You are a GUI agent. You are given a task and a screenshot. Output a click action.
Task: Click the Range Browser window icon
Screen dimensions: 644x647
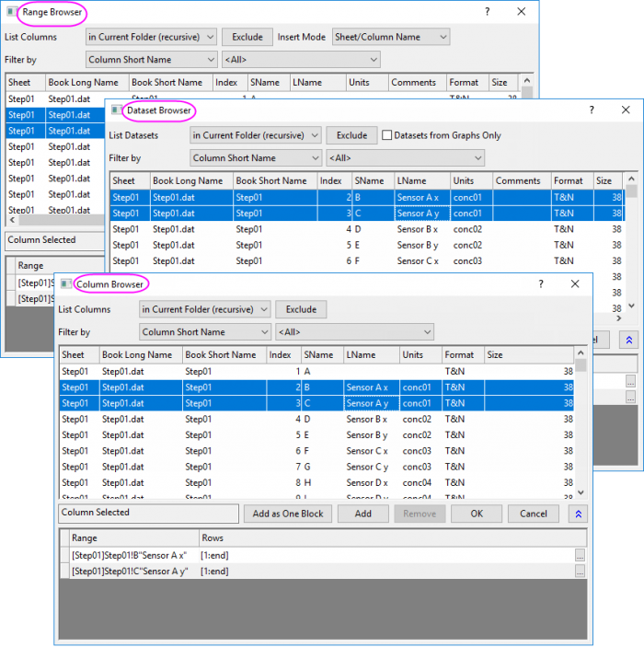12,12
